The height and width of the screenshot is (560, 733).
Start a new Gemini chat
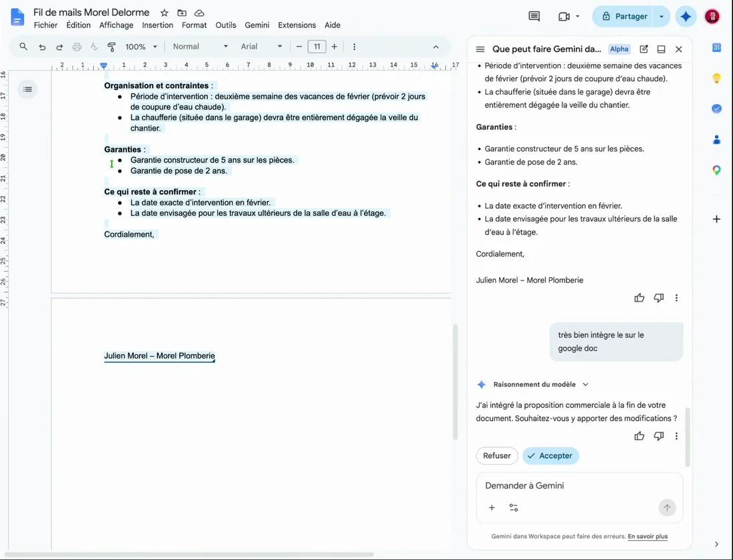point(644,49)
